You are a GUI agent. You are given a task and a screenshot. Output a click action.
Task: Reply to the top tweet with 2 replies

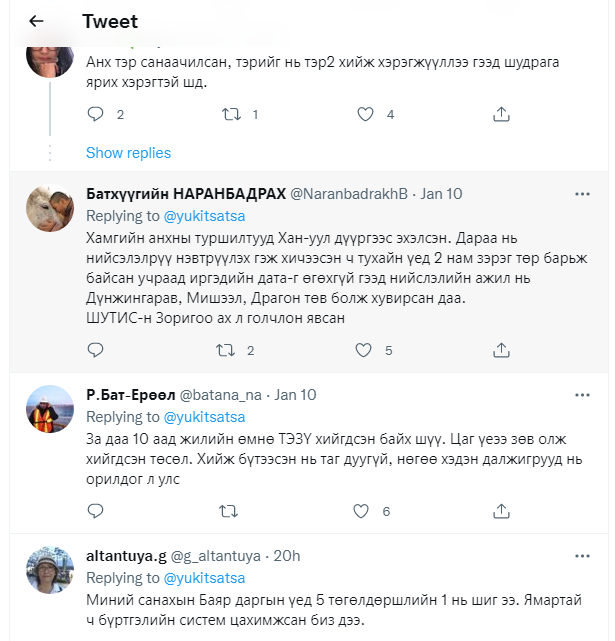point(96,114)
